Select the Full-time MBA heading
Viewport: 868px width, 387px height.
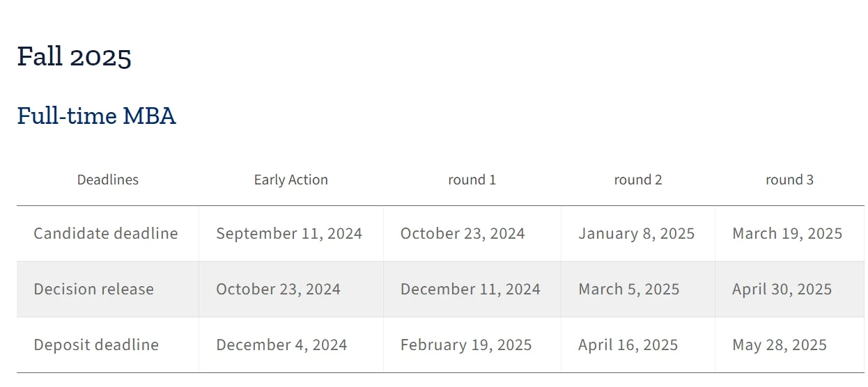click(x=96, y=116)
